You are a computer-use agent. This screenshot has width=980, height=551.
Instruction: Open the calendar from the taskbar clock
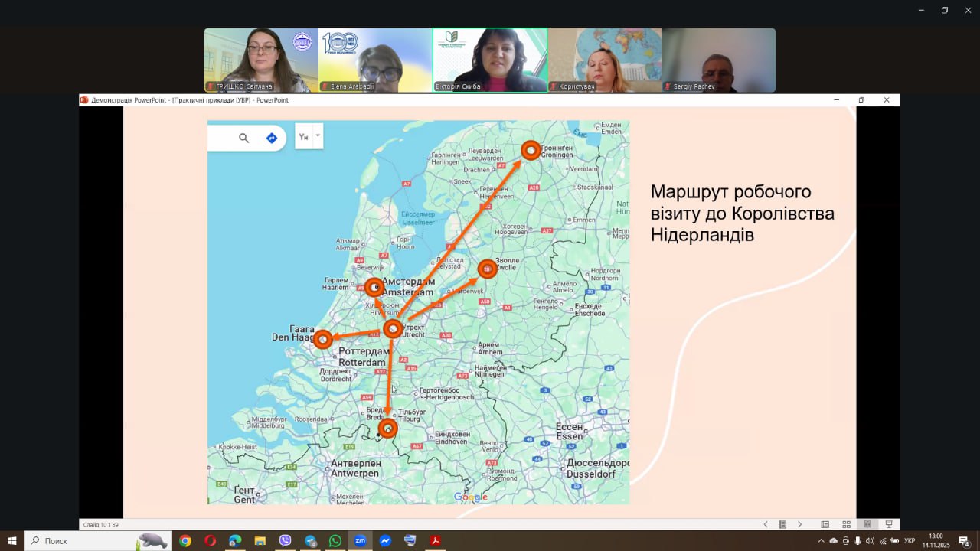click(x=936, y=541)
